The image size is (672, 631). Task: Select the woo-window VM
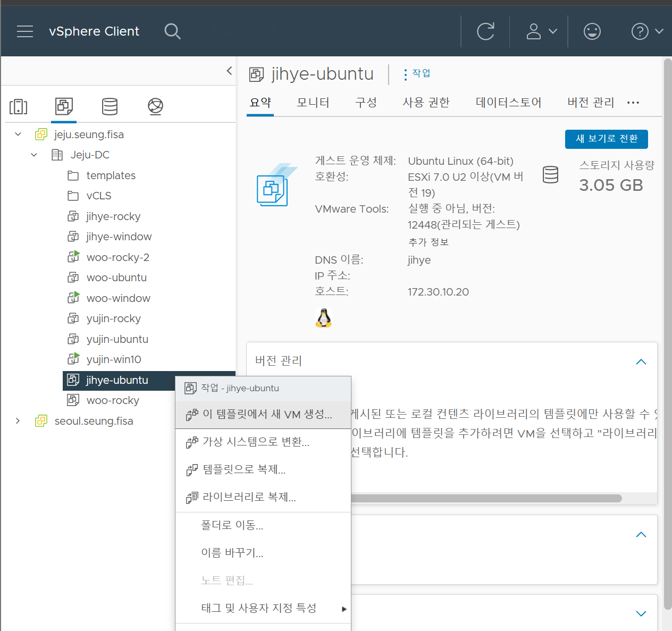[118, 298]
